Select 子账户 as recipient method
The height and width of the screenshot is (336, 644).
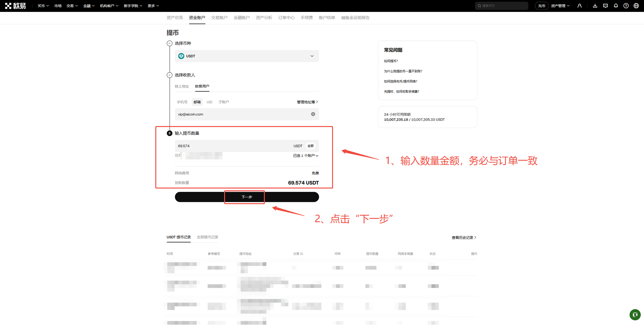224,102
